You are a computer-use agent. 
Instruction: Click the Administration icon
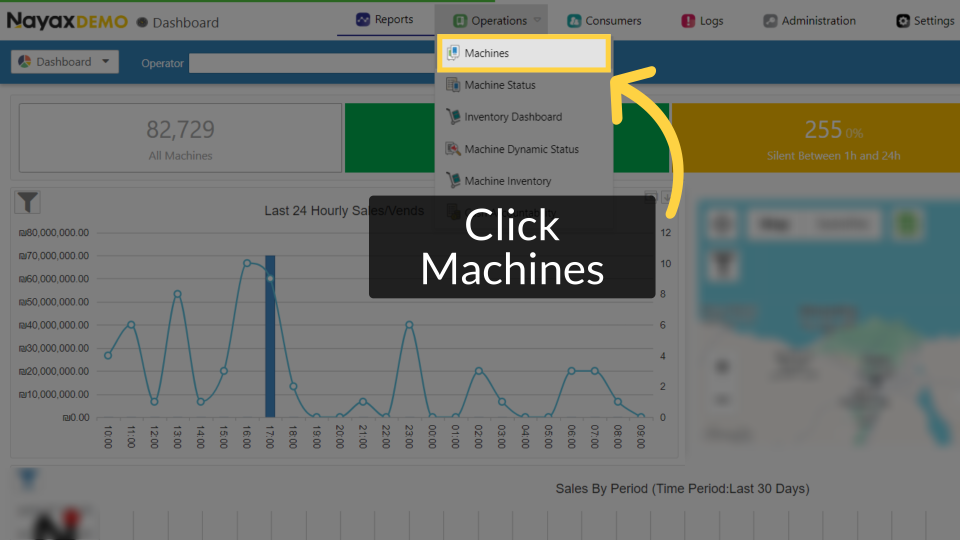coord(770,20)
